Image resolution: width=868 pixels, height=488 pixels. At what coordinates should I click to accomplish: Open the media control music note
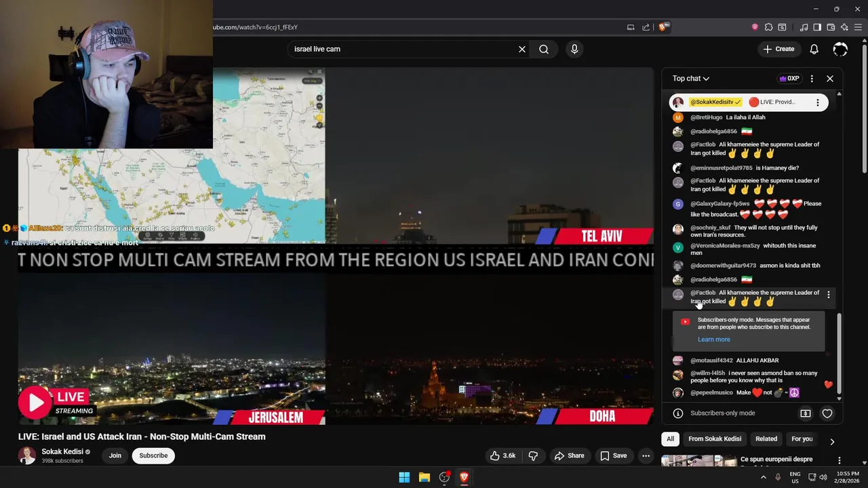coord(804,27)
